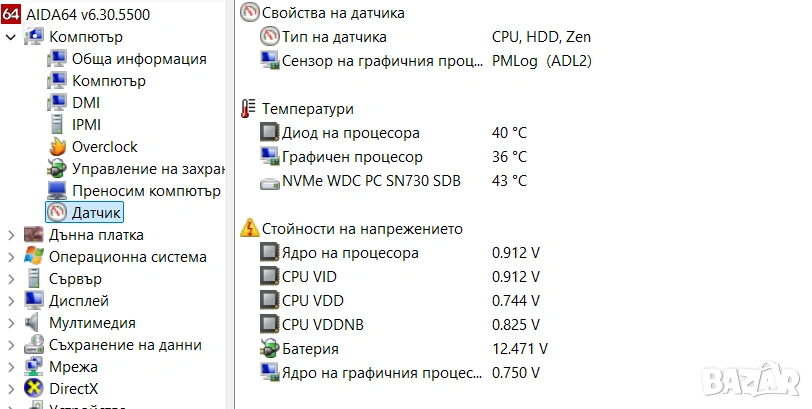This screenshot has width=812, height=409.
Task: Select the DMI tree item
Action: coord(86,102)
